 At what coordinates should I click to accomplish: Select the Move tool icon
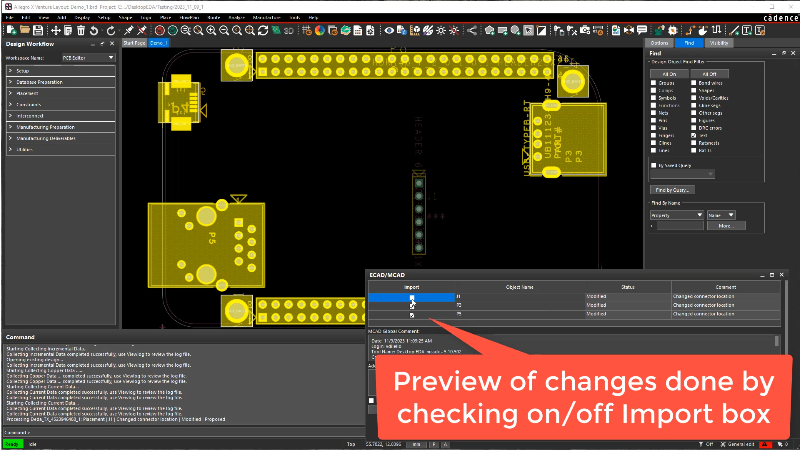(x=53, y=30)
